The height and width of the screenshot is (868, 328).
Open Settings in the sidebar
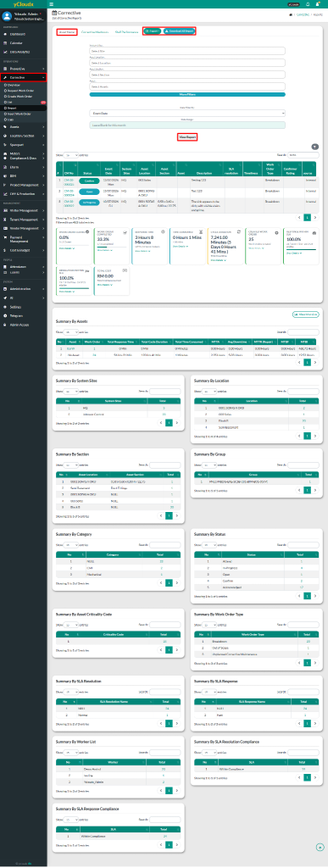coord(23,307)
